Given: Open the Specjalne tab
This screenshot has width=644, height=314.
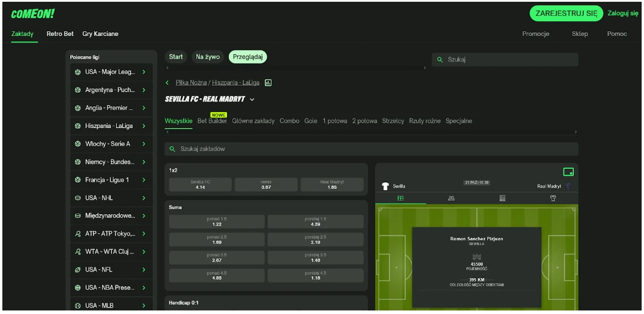Looking at the screenshot, I should 459,121.
